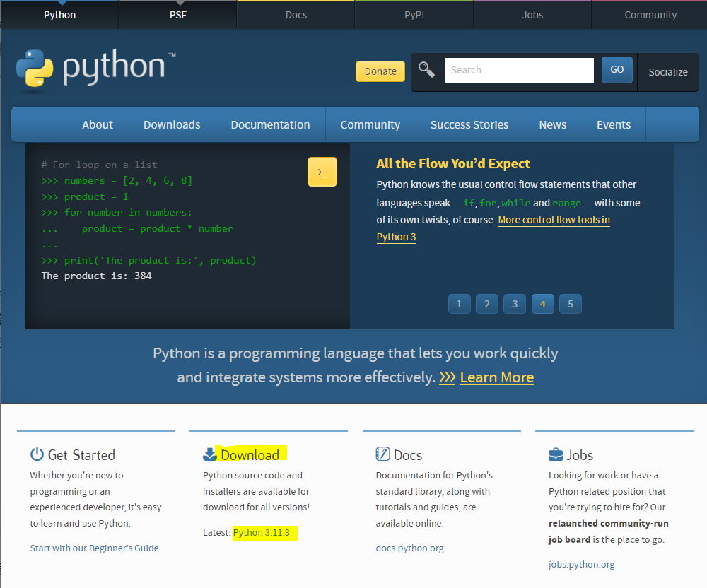This screenshot has height=588, width=707.
Task: Click the code line 'for number in numbers:'
Action: 117,212
